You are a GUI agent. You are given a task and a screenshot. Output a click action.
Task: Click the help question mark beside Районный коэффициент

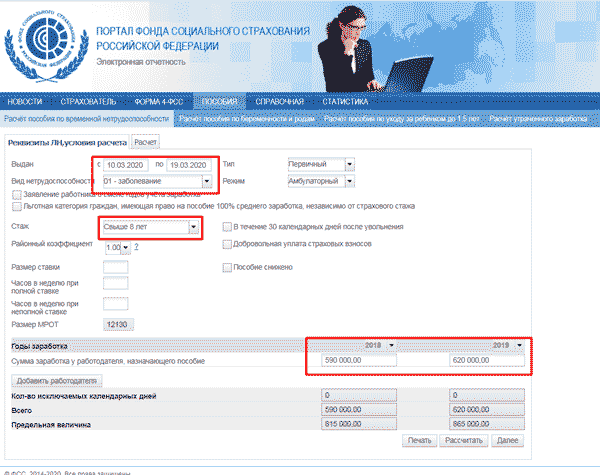136,247
